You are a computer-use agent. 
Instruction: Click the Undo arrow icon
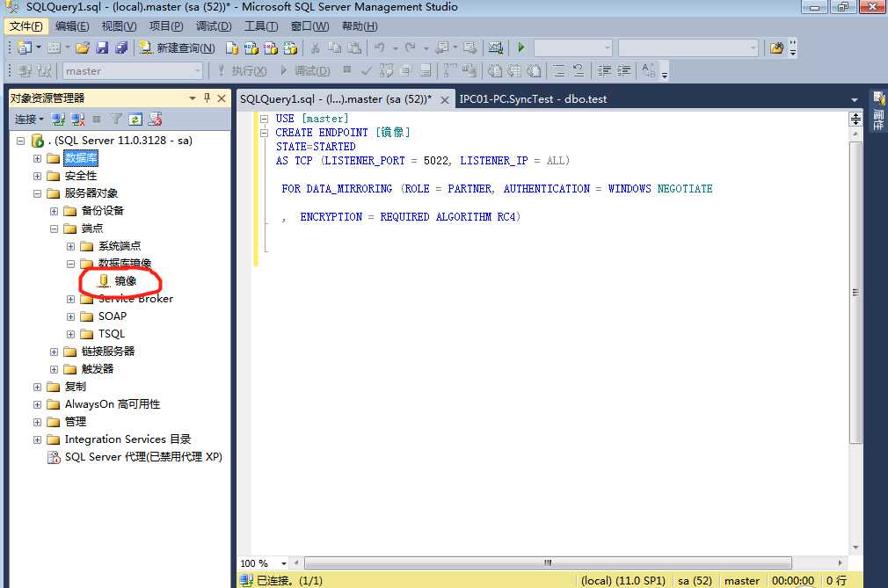[x=380, y=48]
